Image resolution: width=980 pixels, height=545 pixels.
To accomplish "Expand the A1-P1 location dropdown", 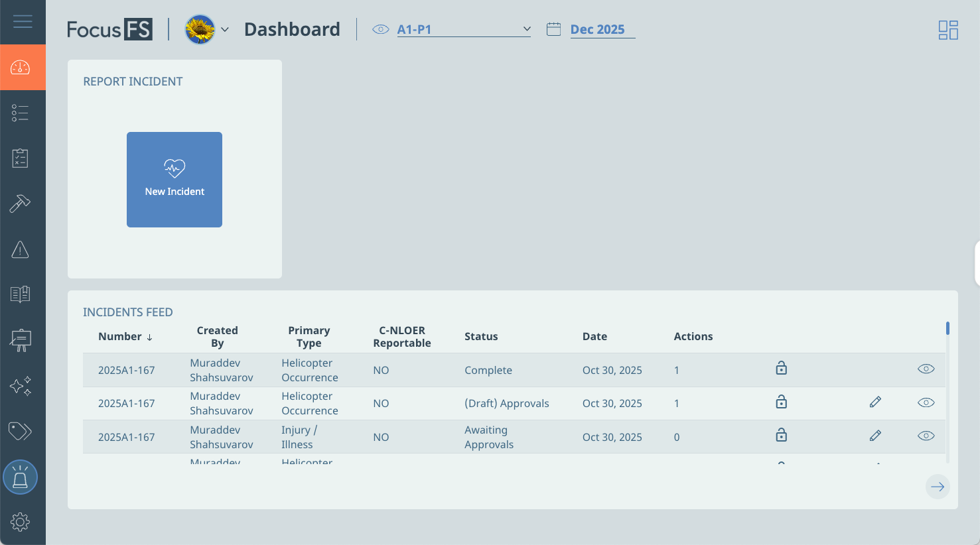I will tap(526, 29).
